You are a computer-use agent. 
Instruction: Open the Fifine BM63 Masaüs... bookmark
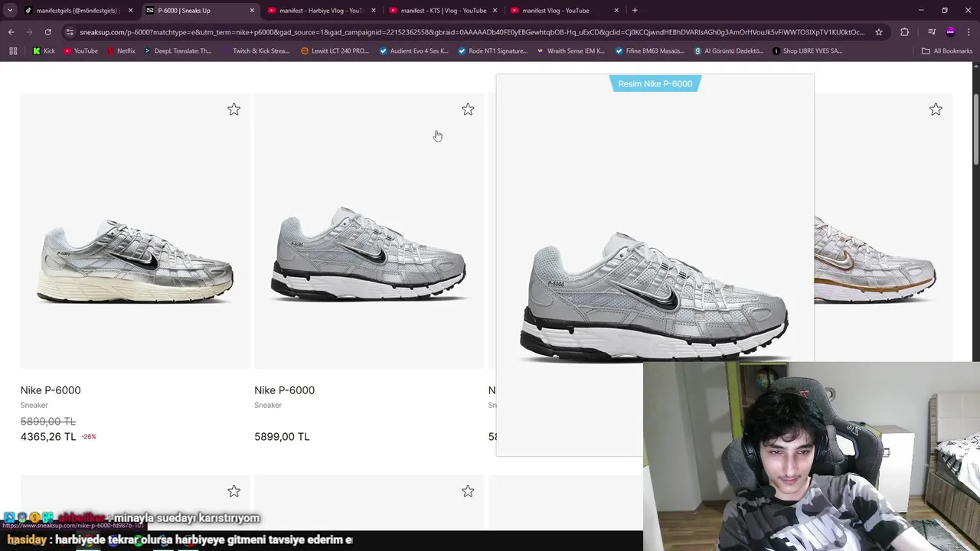point(649,51)
